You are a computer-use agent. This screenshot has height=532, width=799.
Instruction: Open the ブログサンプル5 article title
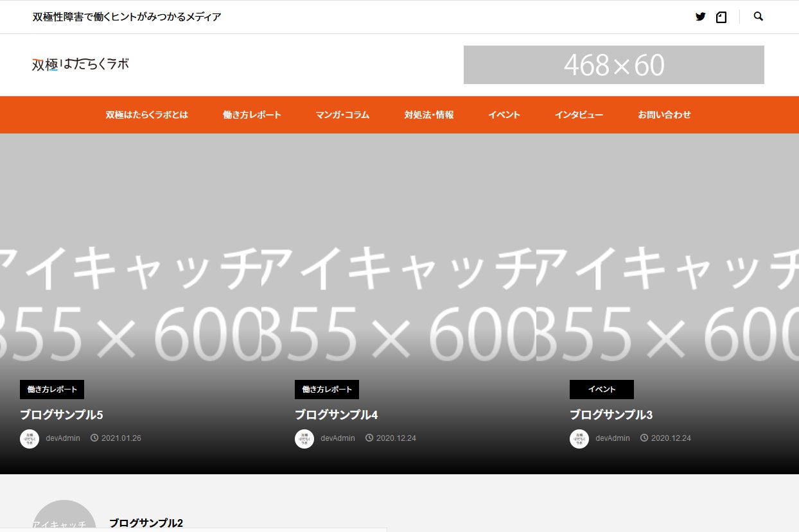point(62,415)
